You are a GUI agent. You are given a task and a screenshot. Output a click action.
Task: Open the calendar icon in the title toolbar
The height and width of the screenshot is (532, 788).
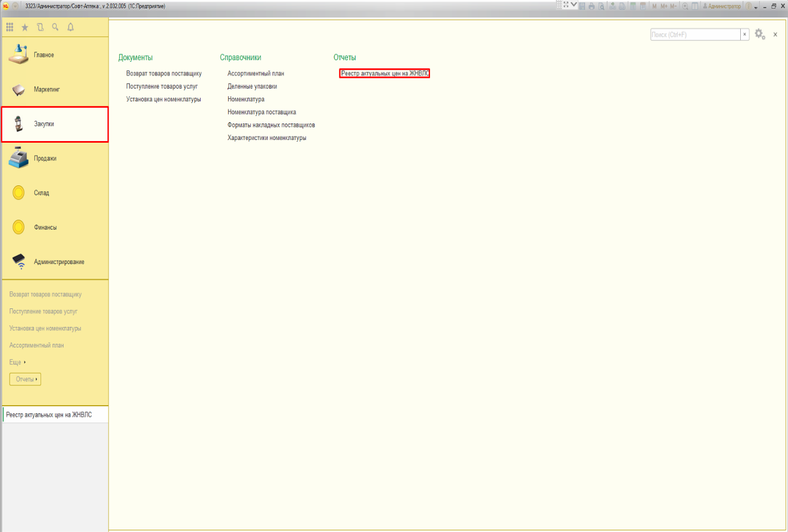(642, 6)
